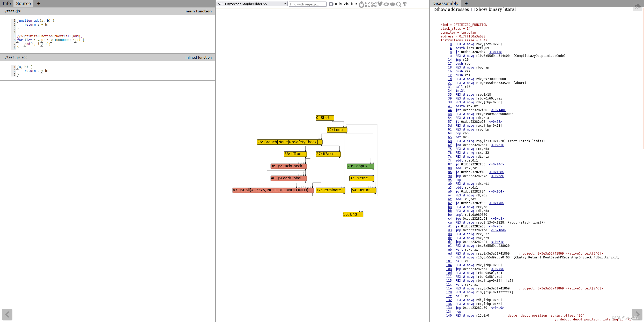Open a new source tab with the plus button
The width and height of the screenshot is (644, 322).
pos(38,3)
